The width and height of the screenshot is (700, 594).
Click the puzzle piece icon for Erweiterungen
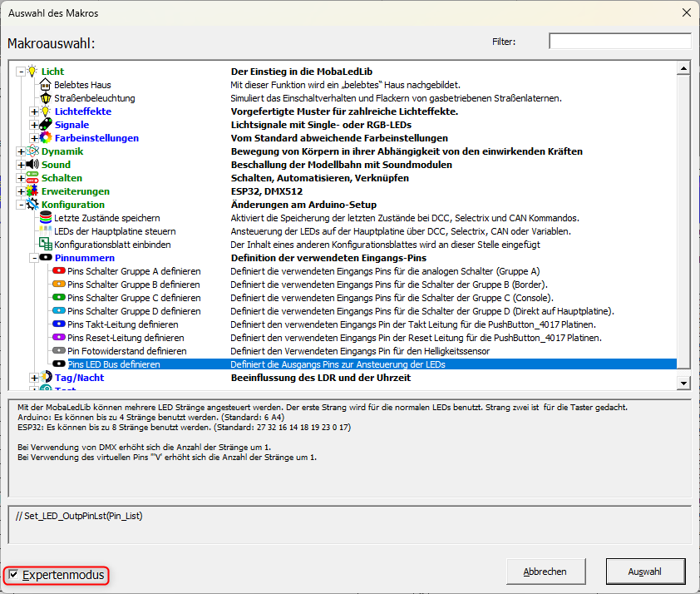32,191
